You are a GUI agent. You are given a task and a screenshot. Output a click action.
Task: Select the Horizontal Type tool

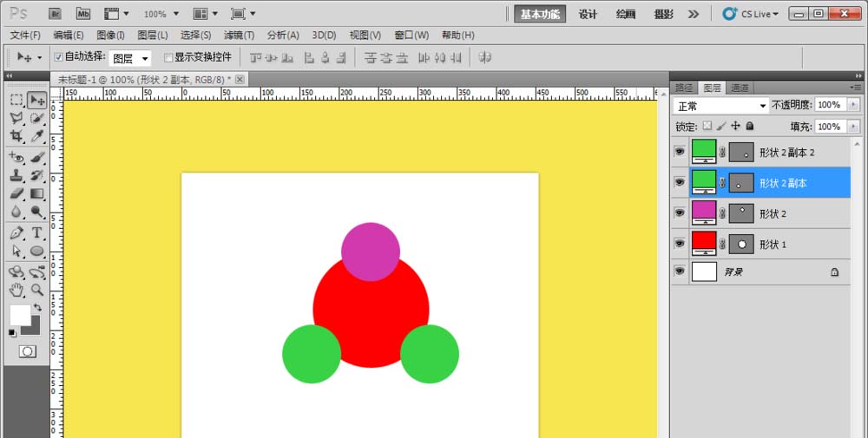click(37, 232)
